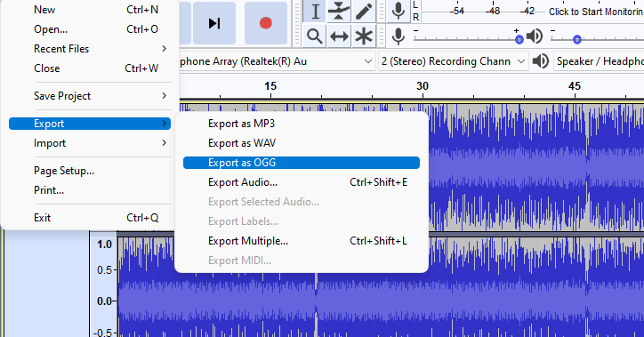Click the highlighted Export menu item
This screenshot has height=337, width=644.
pyautogui.click(x=90, y=124)
